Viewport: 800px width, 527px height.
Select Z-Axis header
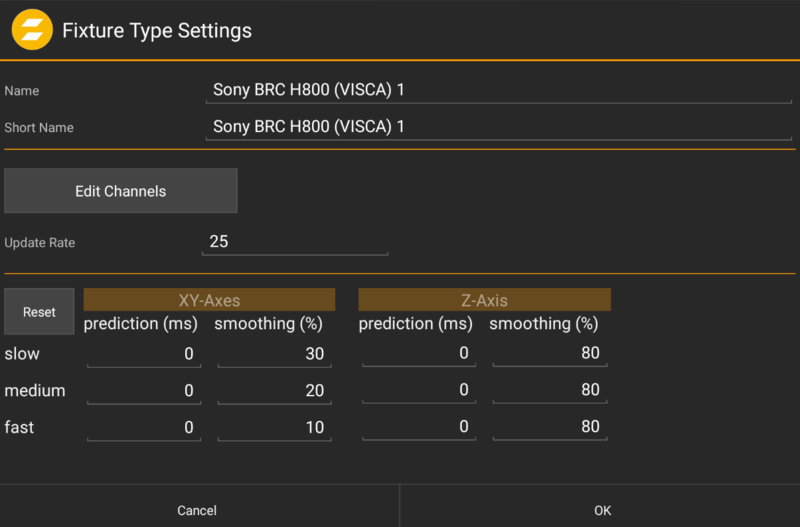pos(484,300)
